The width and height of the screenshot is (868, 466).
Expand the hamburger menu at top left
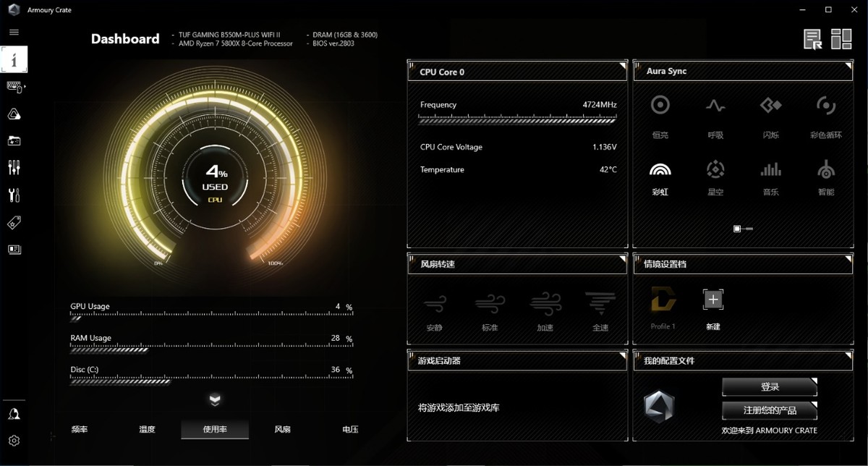14,33
